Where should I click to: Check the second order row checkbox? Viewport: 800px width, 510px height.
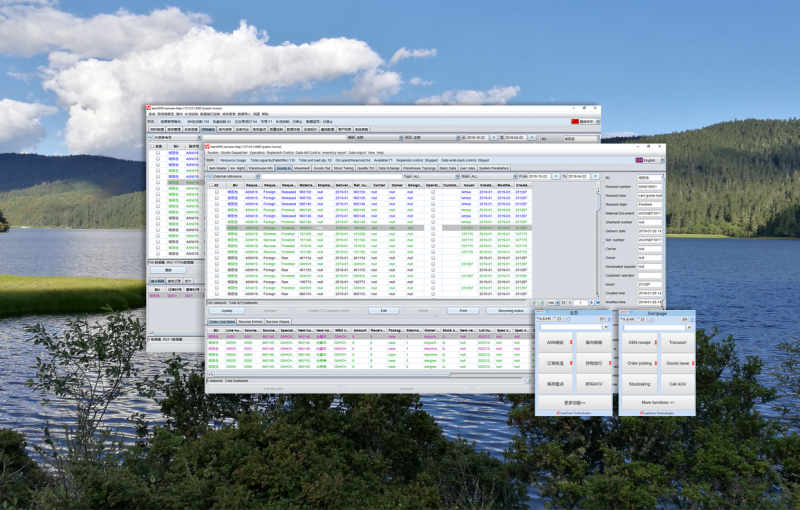[217, 198]
